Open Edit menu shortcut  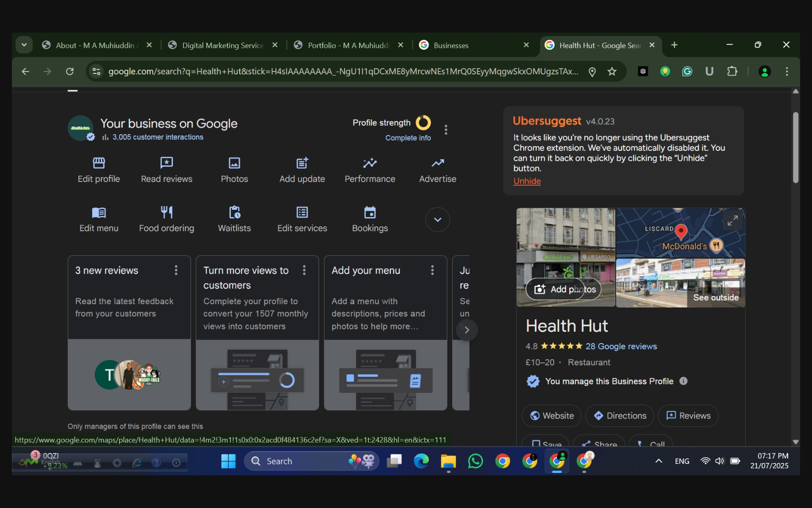pos(99,219)
